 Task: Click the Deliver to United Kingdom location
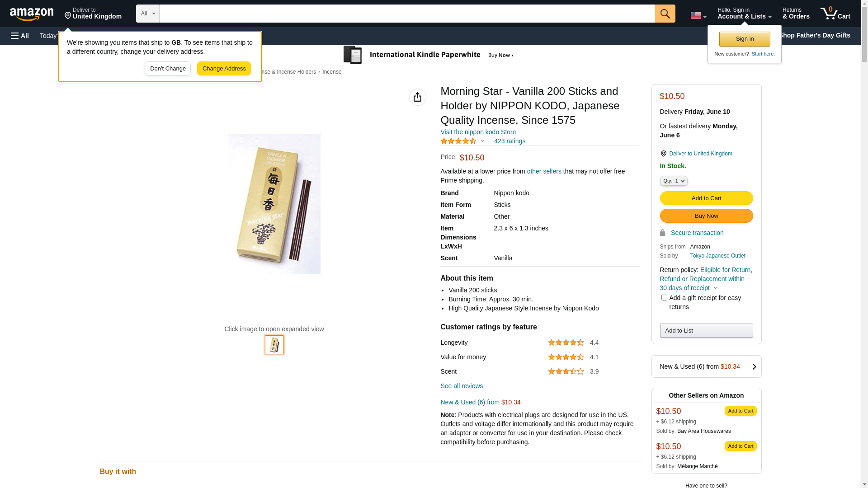tap(93, 14)
